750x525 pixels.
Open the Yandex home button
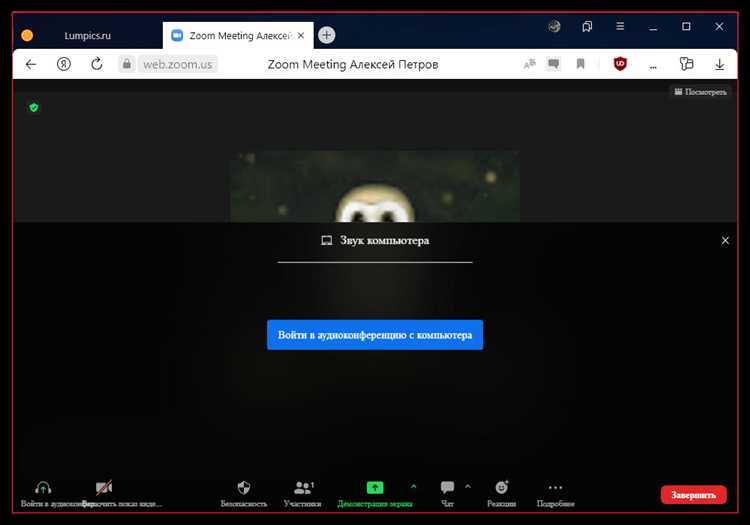tap(64, 64)
